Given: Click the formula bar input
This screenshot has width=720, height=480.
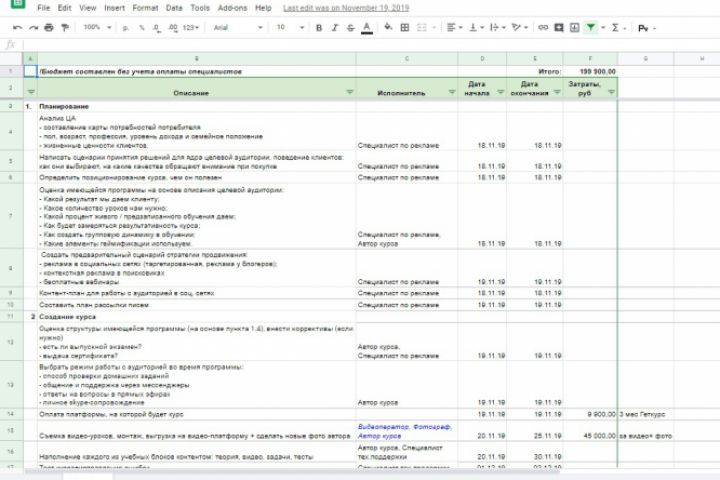Looking at the screenshot, I should (371, 45).
